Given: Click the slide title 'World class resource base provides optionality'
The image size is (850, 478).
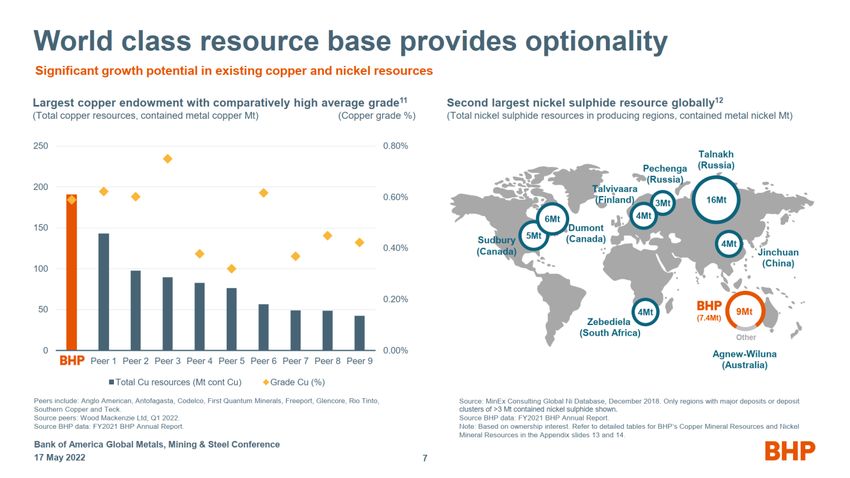Looking at the screenshot, I should [x=350, y=41].
